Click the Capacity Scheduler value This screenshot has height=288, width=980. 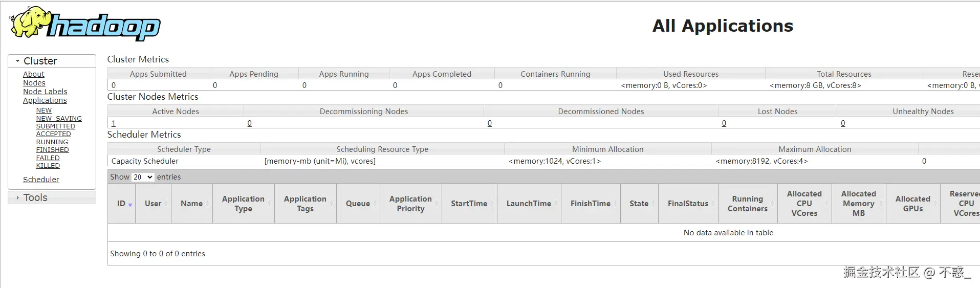tap(145, 161)
